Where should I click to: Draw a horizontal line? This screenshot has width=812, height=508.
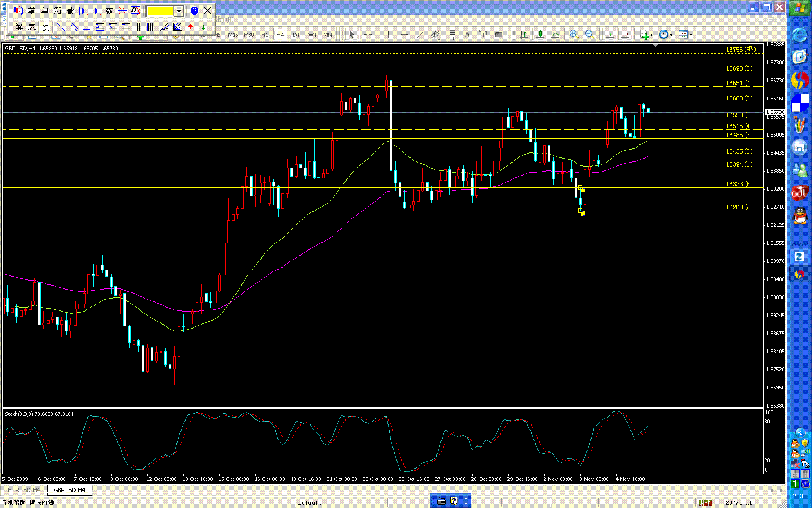coord(404,34)
